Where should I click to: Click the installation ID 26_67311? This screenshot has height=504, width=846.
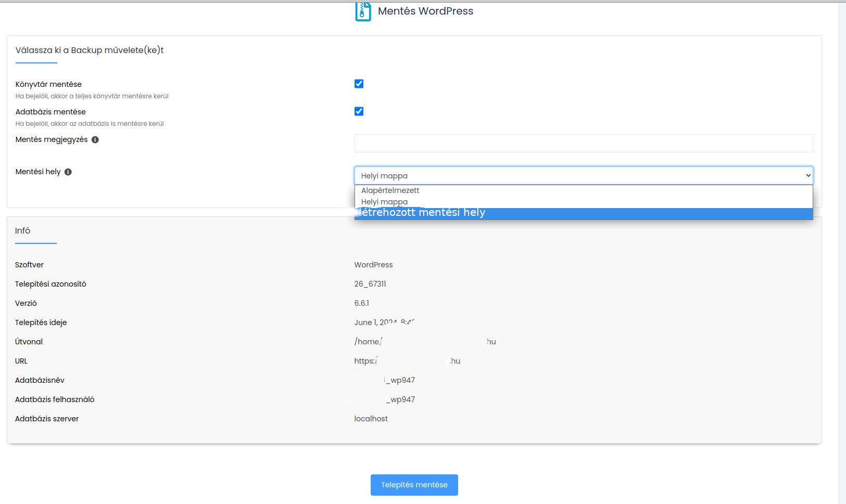pos(370,284)
